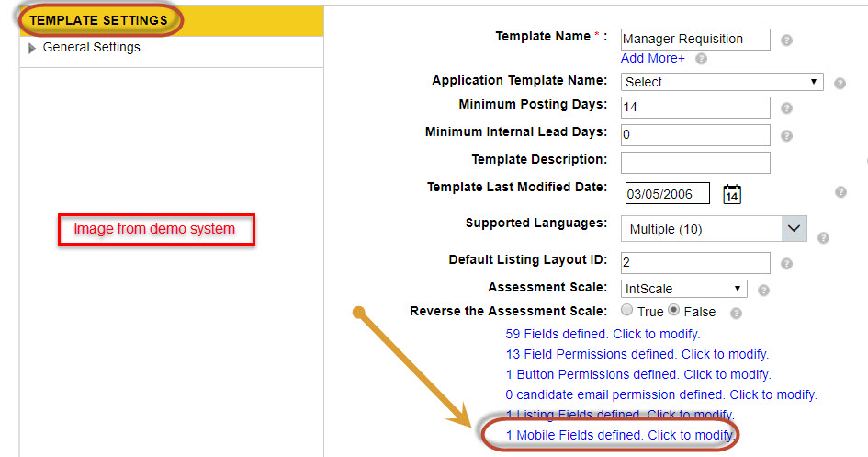This screenshot has width=868, height=457.
Task: Click help icon beside Template Last Modified Date
Action: click(x=840, y=191)
